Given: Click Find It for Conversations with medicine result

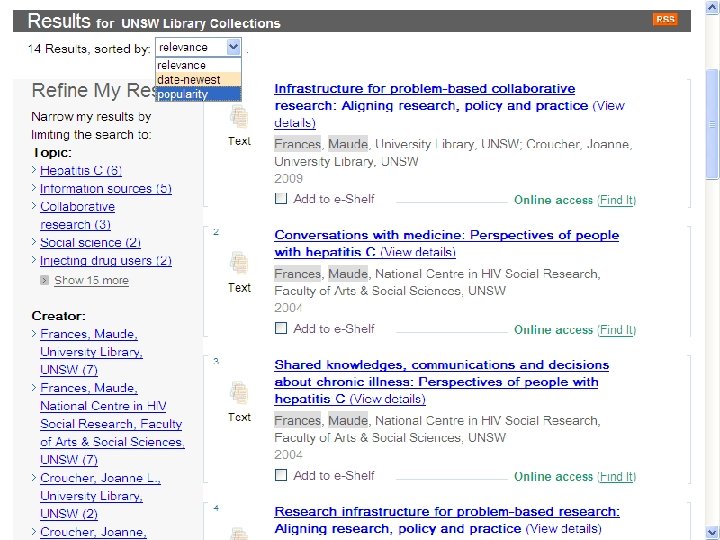Looking at the screenshot, I should click(x=617, y=329).
